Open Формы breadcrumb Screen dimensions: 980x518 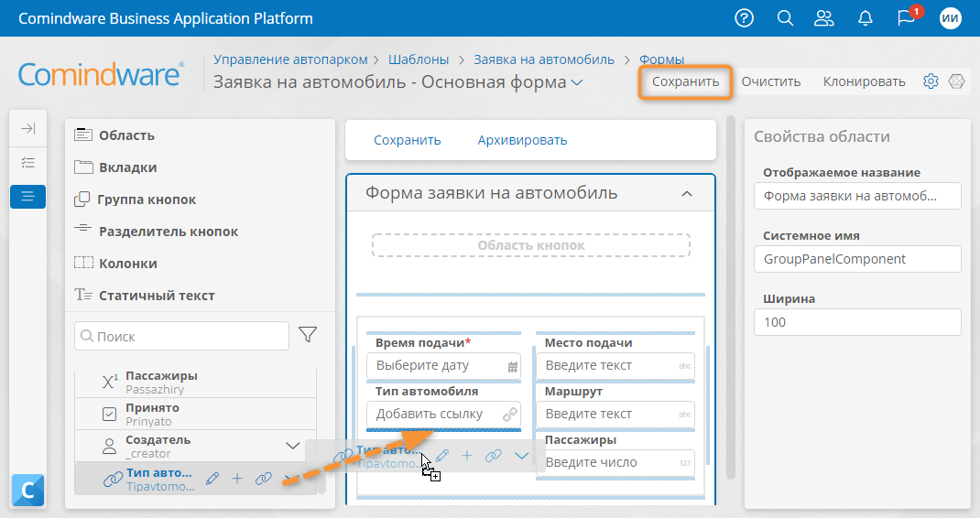coord(662,59)
